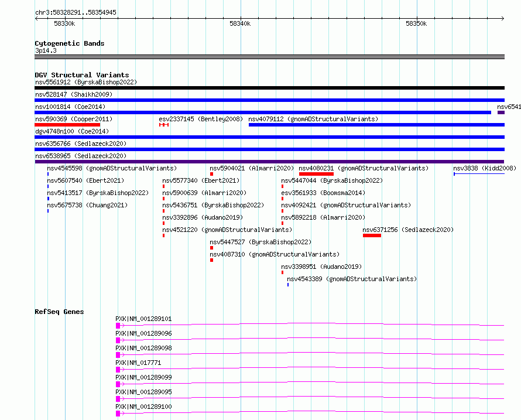Screen dimensions: 521x420
Task: Open variant nsv528147 (Shaikh2009) label
Action: [74, 94]
